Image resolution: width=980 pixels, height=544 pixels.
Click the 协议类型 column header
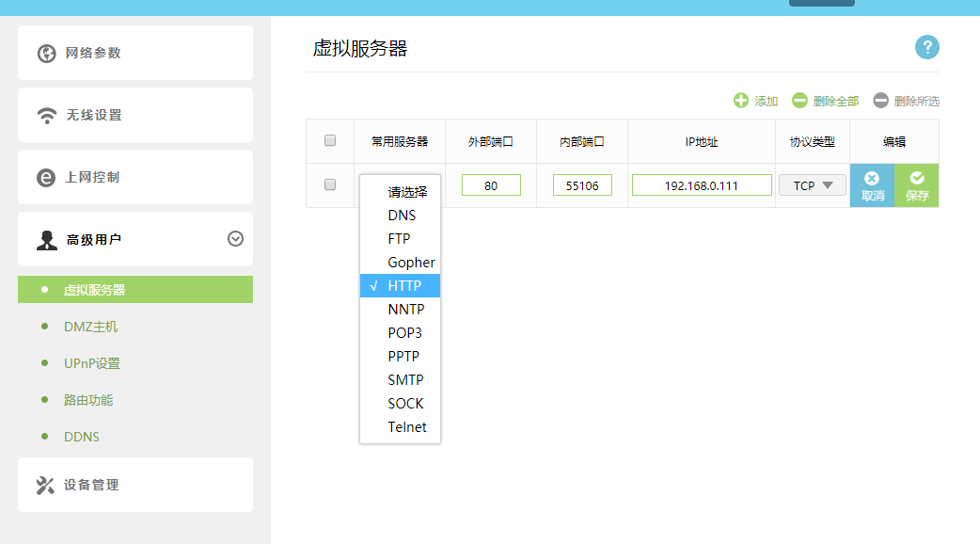point(813,142)
